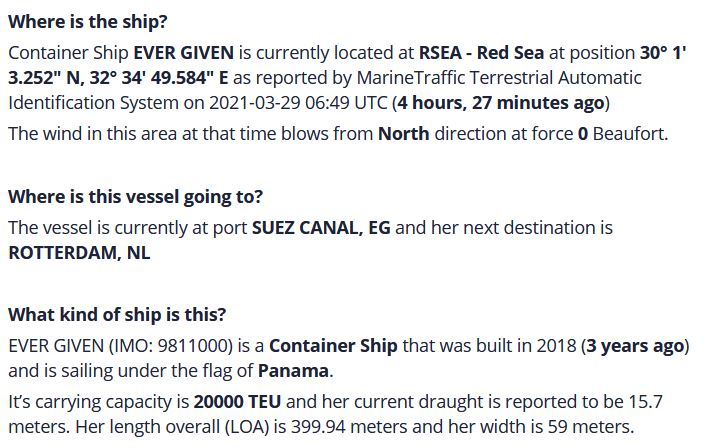The width and height of the screenshot is (714, 448).
Task: Click the bold Container Ship vessel type
Action: [333, 346]
